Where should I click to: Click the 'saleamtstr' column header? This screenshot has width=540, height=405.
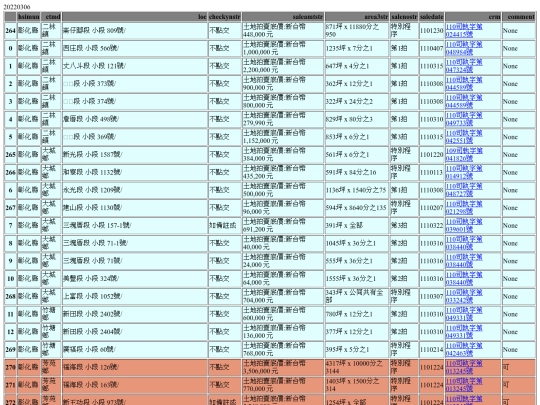(x=283, y=17)
